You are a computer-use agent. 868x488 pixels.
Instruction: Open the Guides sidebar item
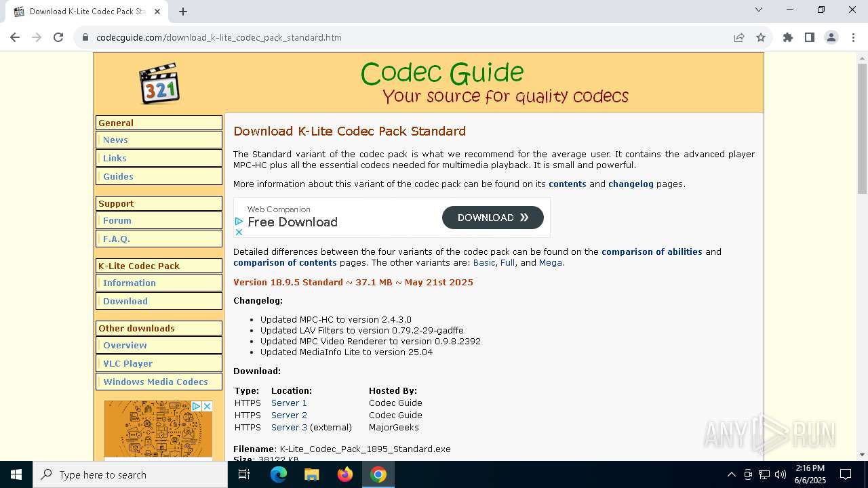click(x=159, y=177)
